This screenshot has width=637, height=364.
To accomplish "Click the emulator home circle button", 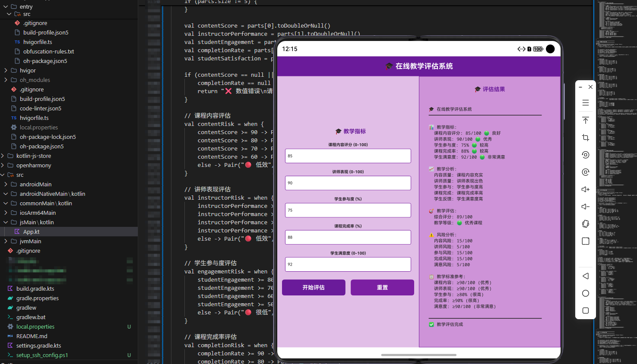I will (x=586, y=293).
